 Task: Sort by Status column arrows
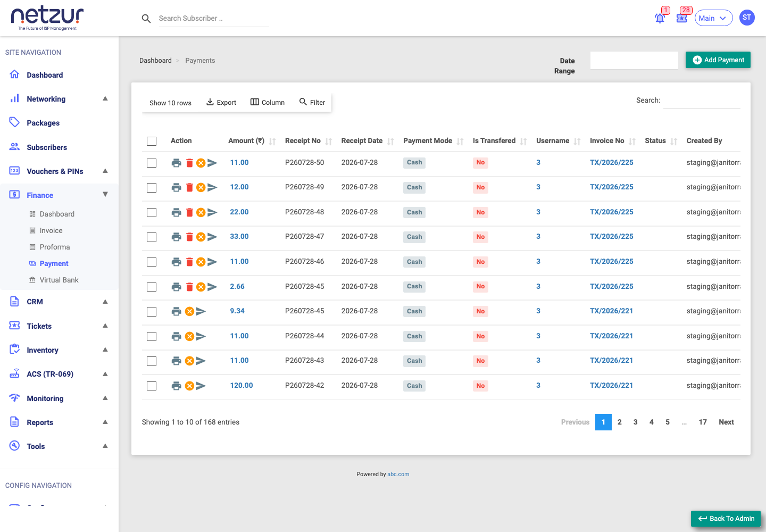click(674, 141)
